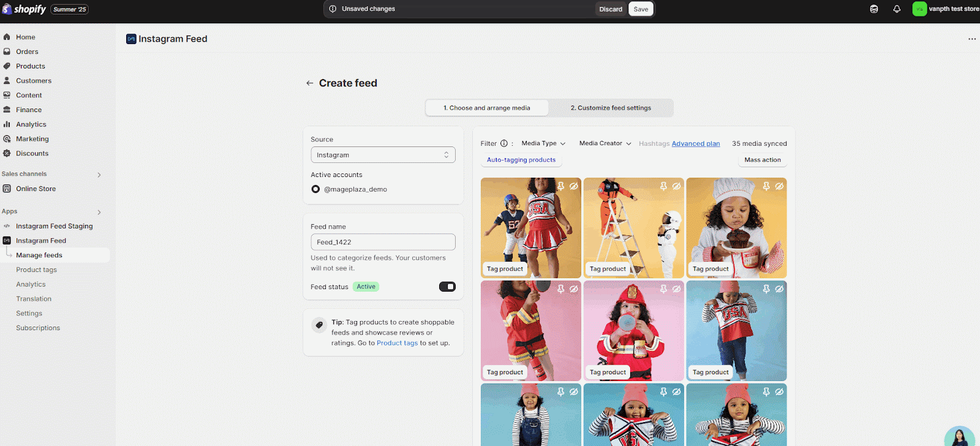Expand the Apps section chevron
This screenshot has height=446, width=980.
[99, 212]
